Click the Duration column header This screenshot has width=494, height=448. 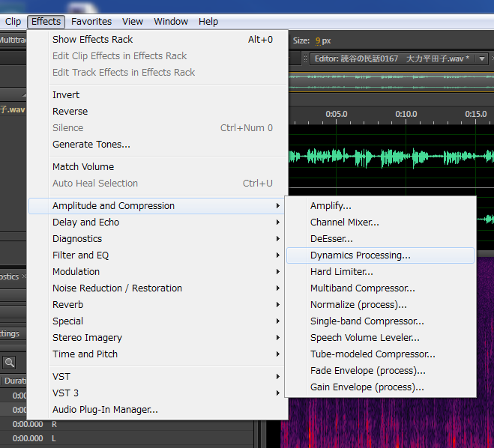pyautogui.click(x=14, y=381)
